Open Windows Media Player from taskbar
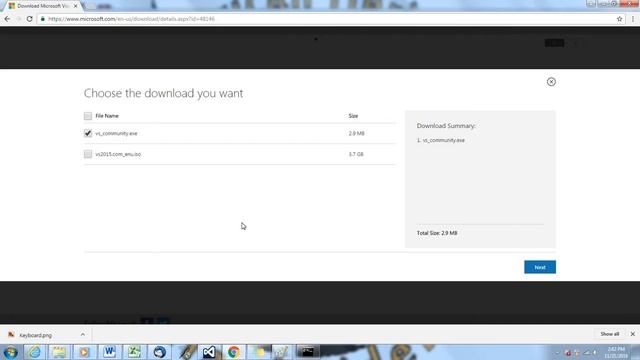The image size is (640, 360). point(84,352)
